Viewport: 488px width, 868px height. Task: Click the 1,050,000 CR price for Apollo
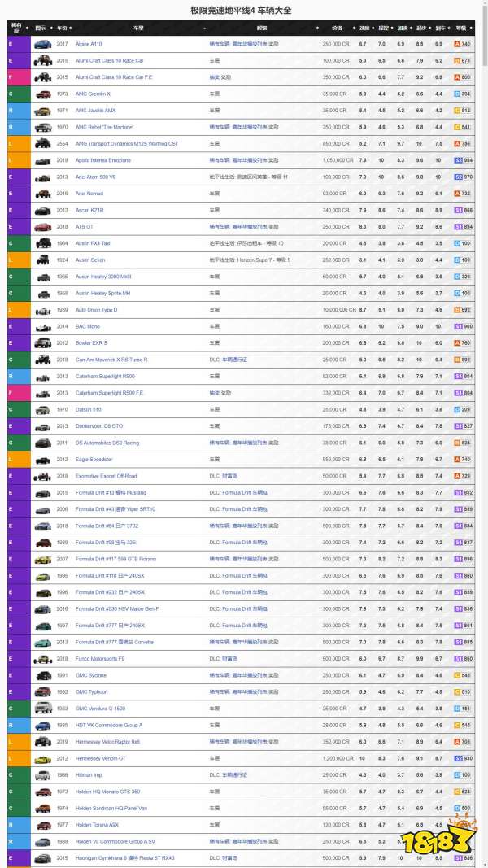pyautogui.click(x=338, y=160)
